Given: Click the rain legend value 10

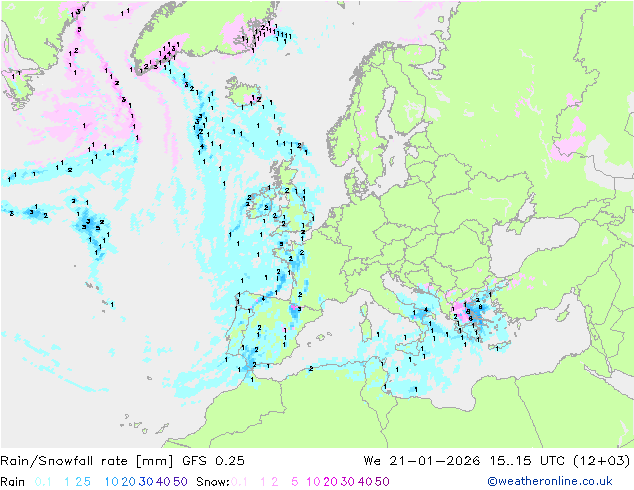Looking at the screenshot, I should 111,482.
